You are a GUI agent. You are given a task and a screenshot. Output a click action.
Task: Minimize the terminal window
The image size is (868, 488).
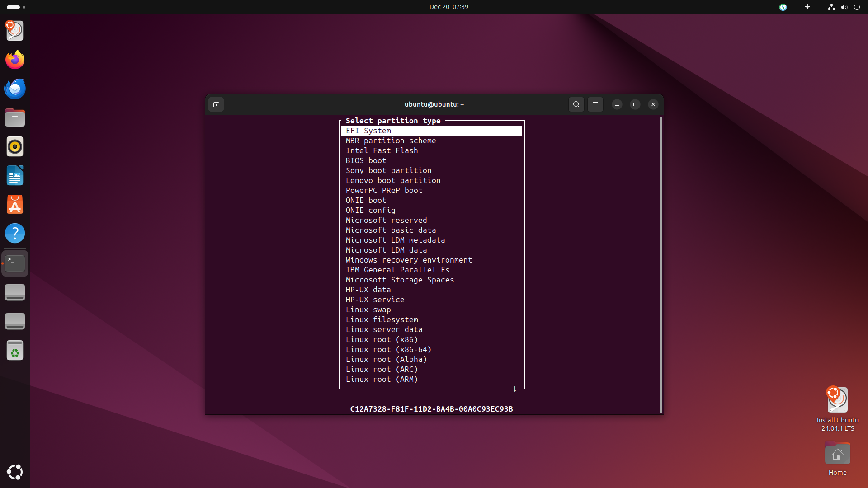coord(617,104)
